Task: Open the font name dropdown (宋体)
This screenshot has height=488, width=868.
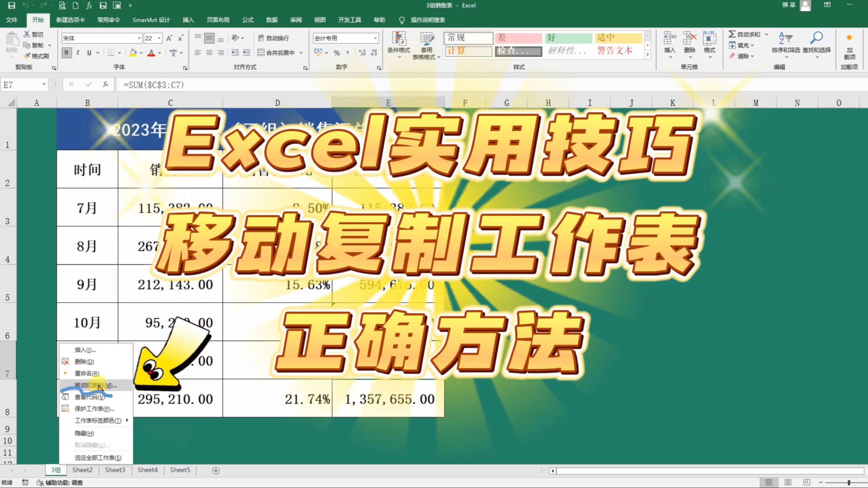Action: [x=139, y=38]
